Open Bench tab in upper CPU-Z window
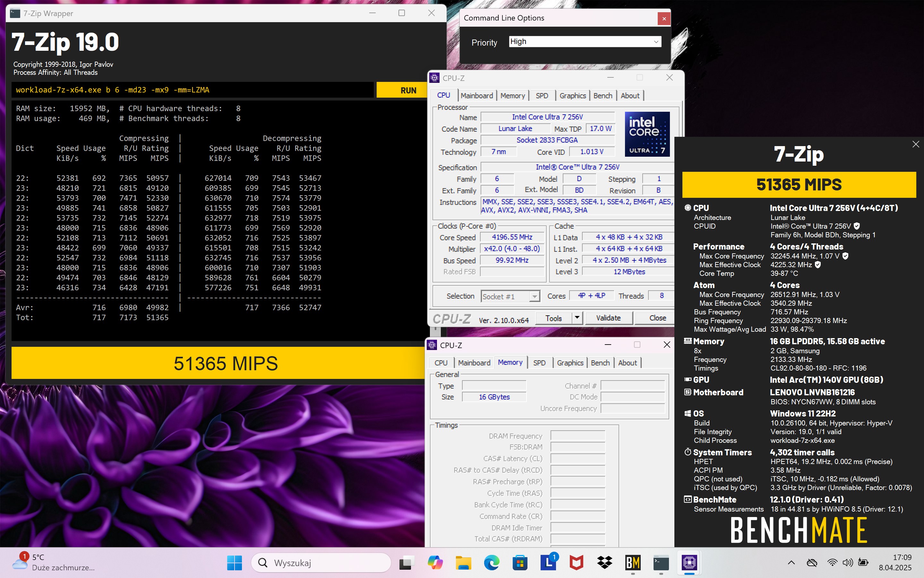This screenshot has width=924, height=578. [603, 96]
